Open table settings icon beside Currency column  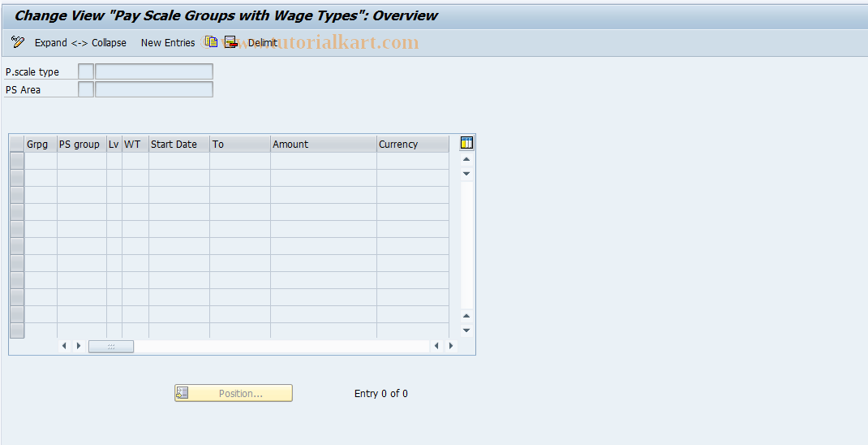(x=466, y=143)
